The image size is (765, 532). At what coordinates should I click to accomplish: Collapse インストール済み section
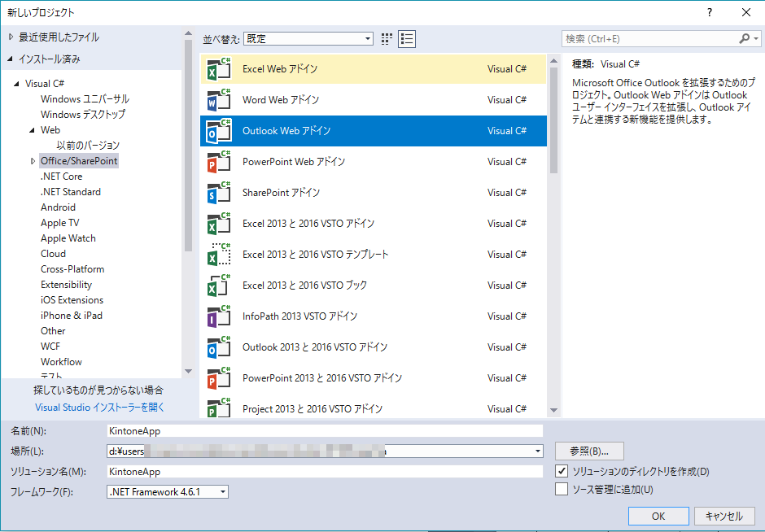click(11, 59)
